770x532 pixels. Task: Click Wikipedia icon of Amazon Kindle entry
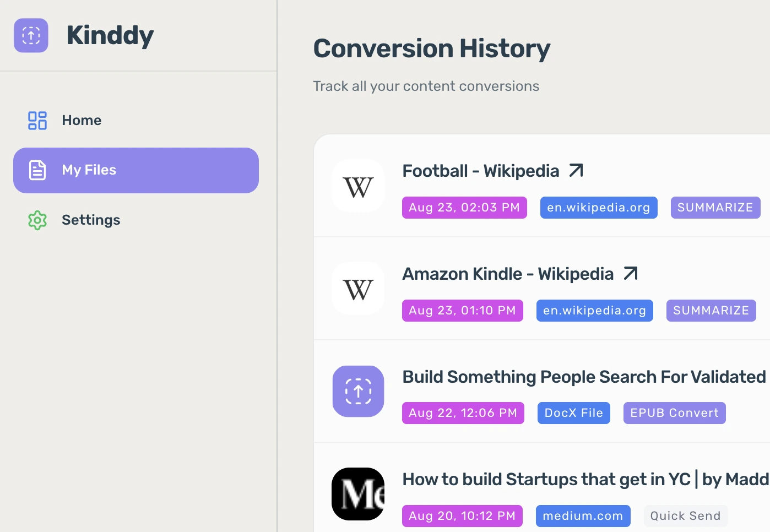pyautogui.click(x=358, y=289)
